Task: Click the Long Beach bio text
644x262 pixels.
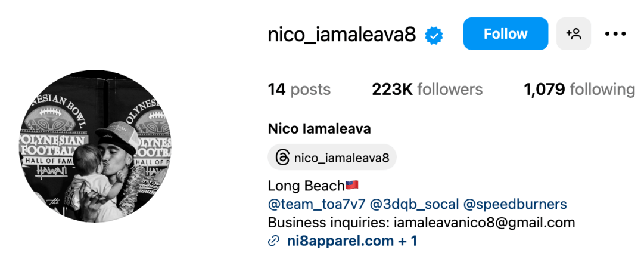Action: (x=306, y=186)
